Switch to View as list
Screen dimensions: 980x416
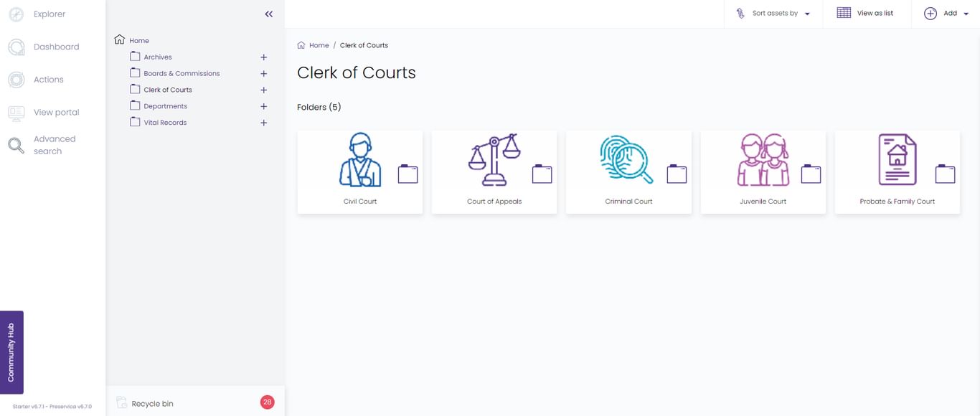867,14
